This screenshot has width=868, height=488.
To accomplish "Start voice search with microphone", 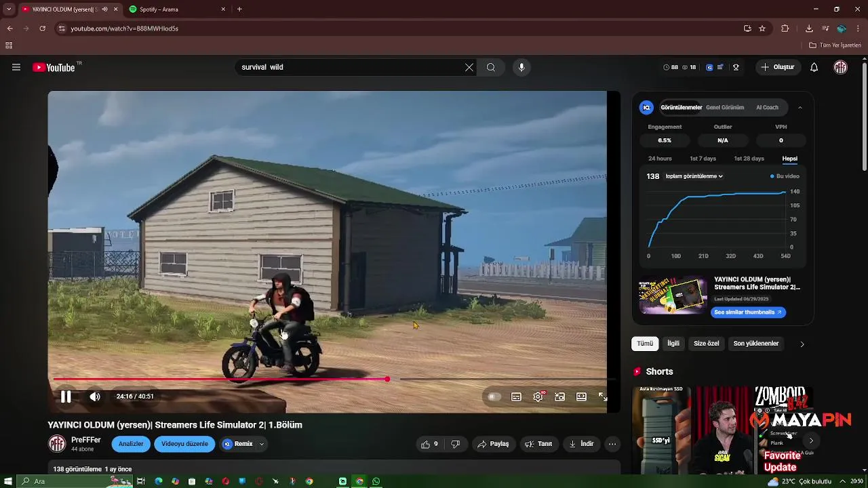I will [521, 67].
